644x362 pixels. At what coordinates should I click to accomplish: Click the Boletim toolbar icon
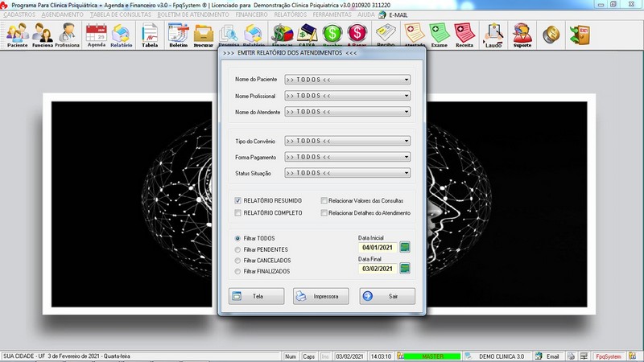coord(178,35)
